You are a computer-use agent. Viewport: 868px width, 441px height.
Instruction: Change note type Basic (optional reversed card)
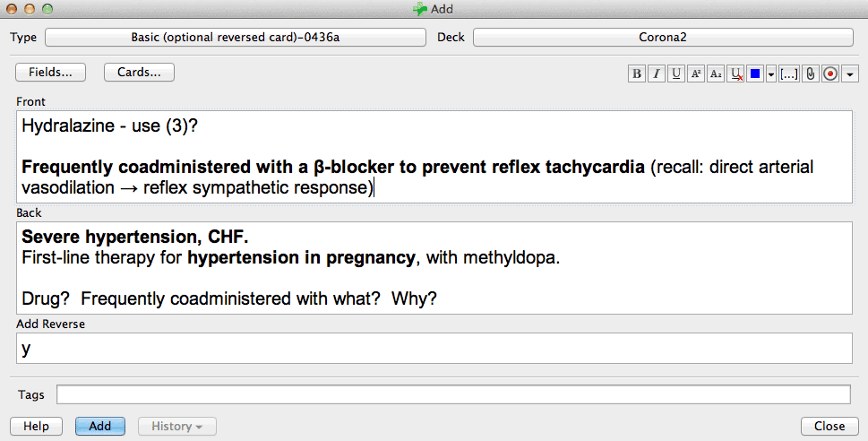[236, 37]
